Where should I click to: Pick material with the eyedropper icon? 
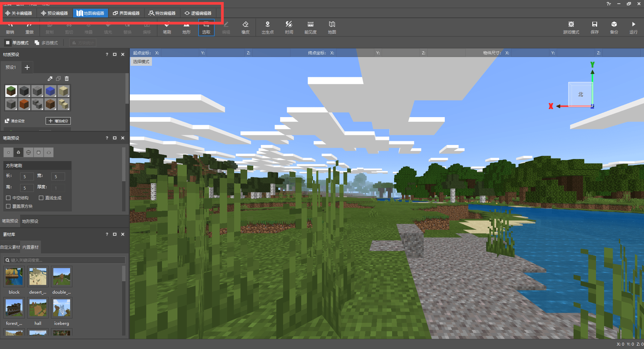point(50,79)
